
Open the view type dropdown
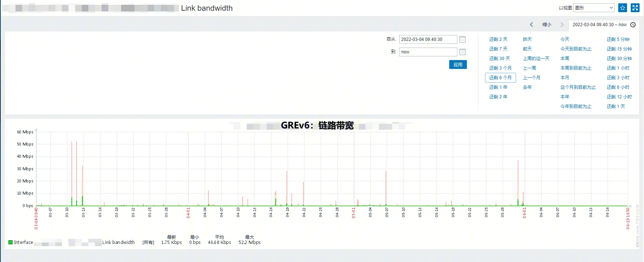(594, 8)
